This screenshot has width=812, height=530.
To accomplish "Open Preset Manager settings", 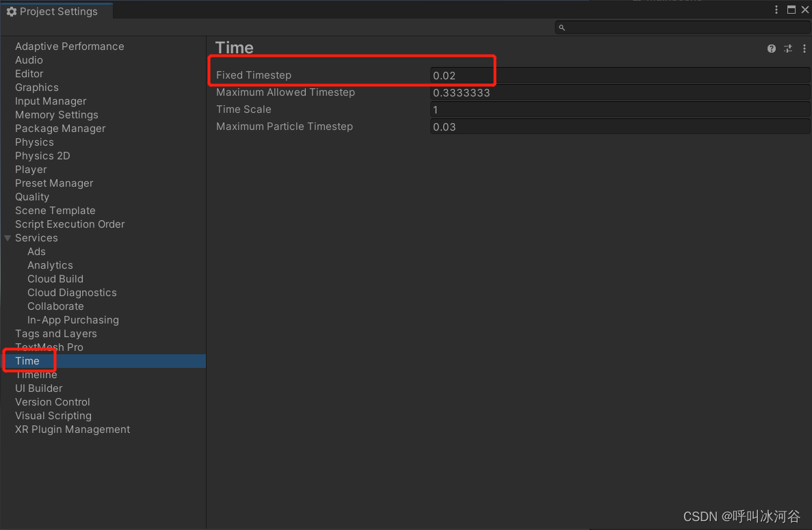I will (x=54, y=183).
